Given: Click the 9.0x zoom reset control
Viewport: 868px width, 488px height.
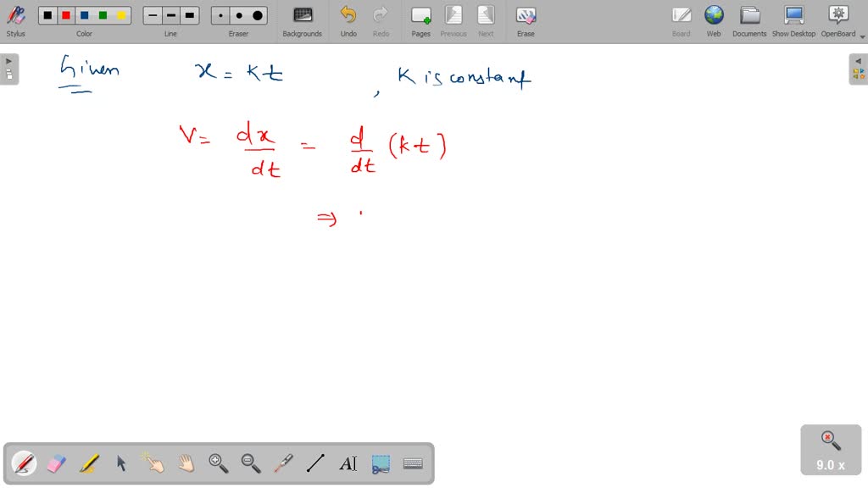Looking at the screenshot, I should pyautogui.click(x=830, y=450).
